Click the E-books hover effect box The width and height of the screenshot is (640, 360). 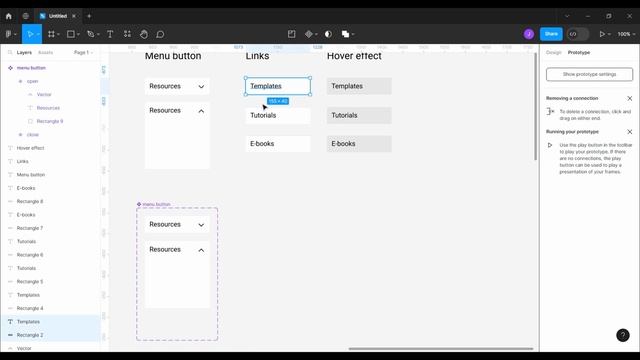click(x=359, y=144)
